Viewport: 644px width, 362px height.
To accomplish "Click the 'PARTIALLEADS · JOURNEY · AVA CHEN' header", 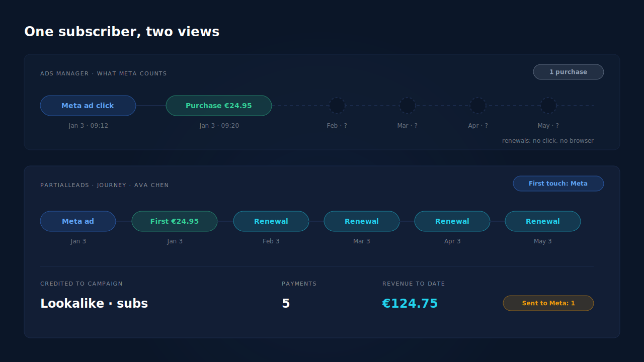I will (105, 186).
